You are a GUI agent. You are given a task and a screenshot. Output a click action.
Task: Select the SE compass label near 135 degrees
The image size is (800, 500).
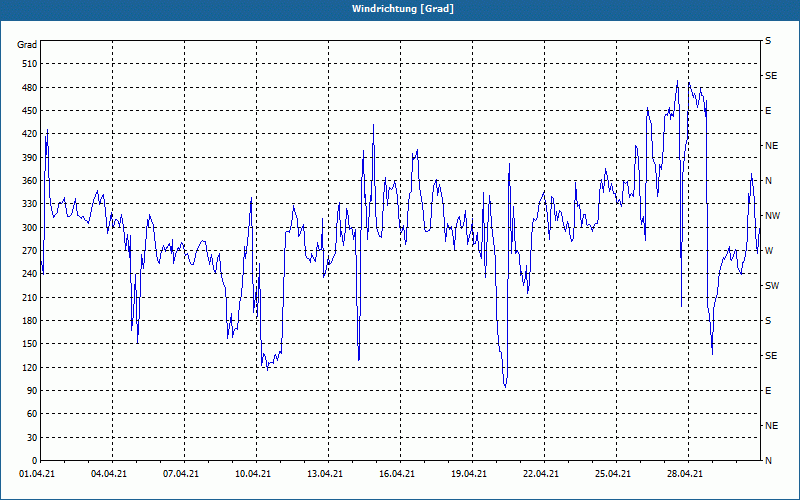(771, 356)
